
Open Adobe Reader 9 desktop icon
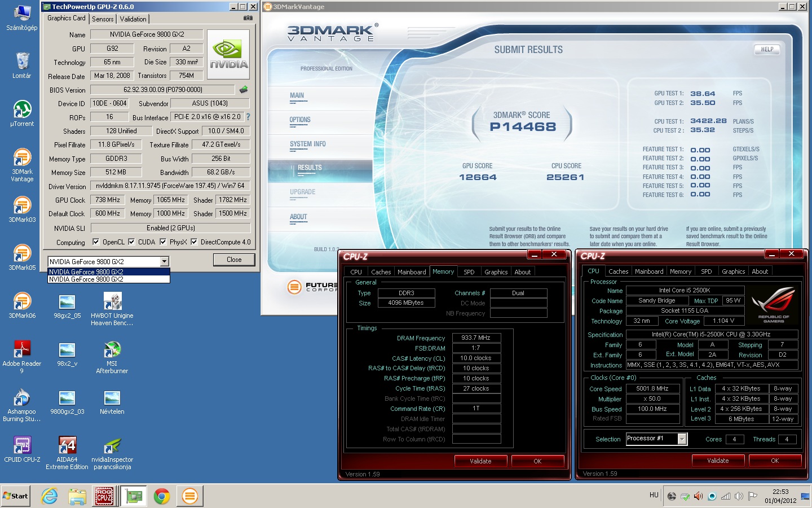click(x=22, y=357)
